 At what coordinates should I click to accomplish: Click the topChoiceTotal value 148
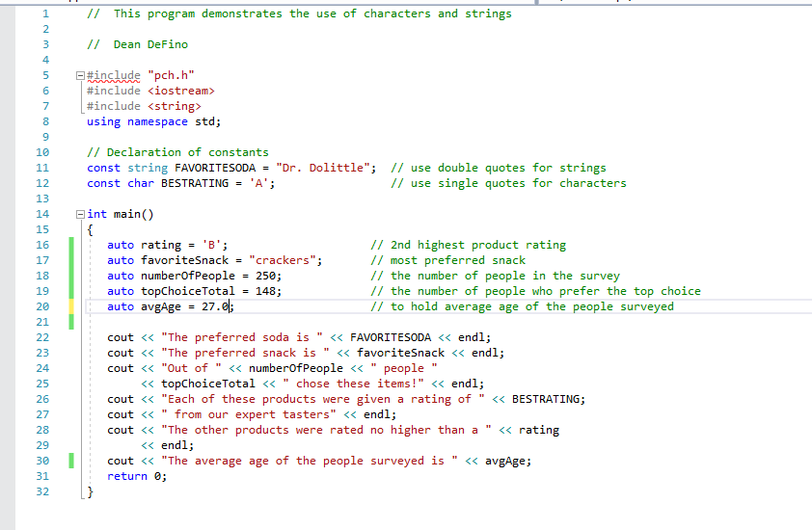click(265, 291)
